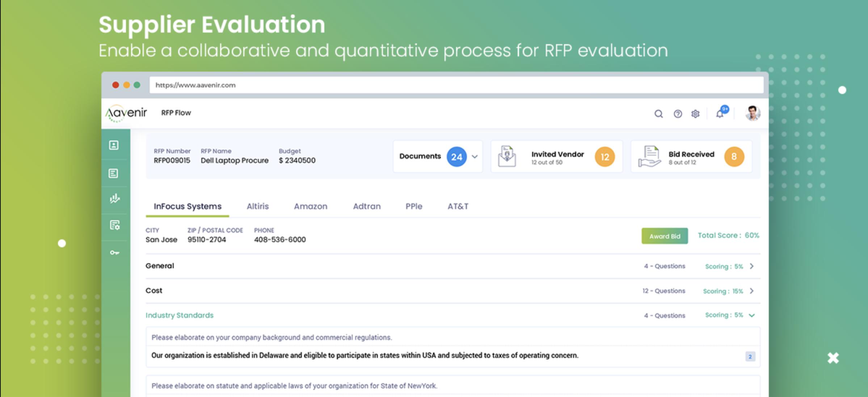Open search from the top navigation bar
Screen dimensions: 868x397
[x=658, y=114]
